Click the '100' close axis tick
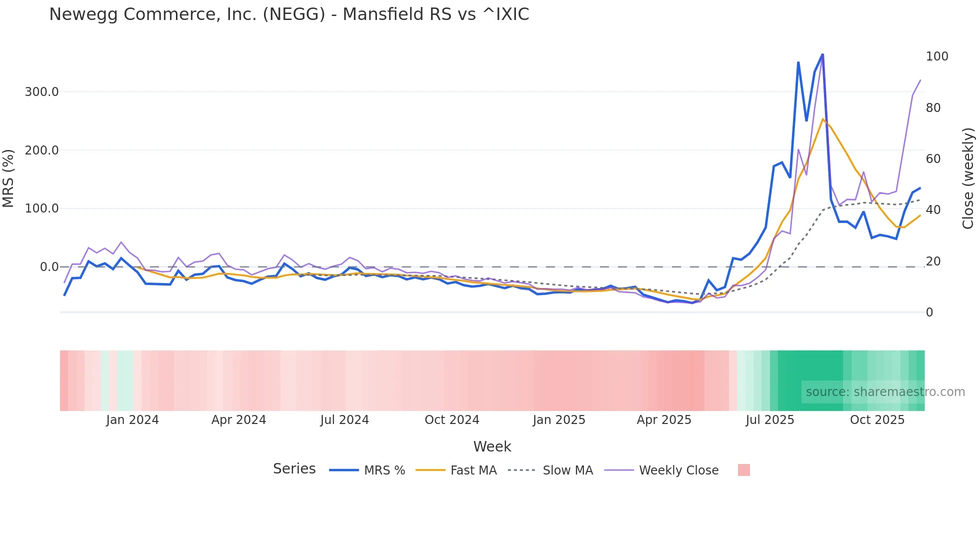The image size is (980, 551). 937,56
